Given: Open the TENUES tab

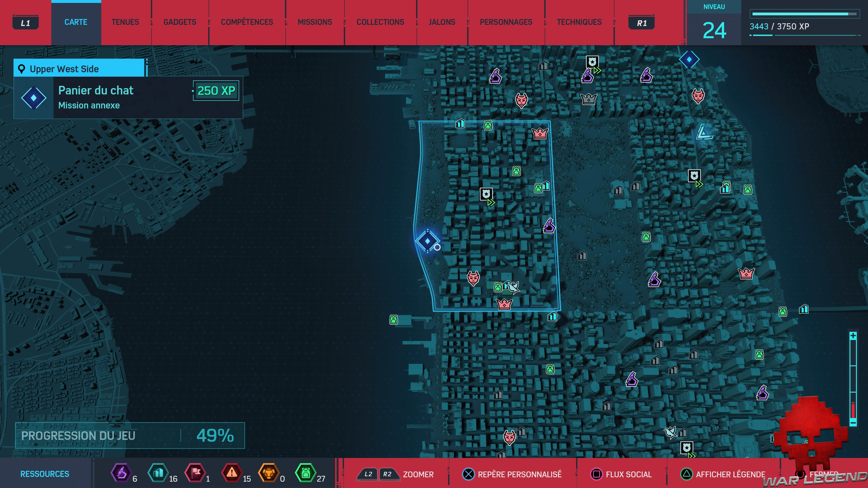Looking at the screenshot, I should click(126, 22).
